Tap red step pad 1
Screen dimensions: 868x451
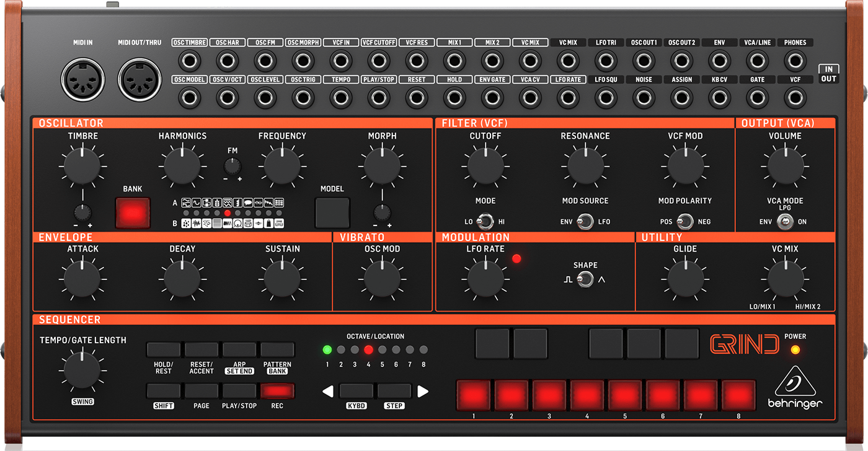pyautogui.click(x=474, y=395)
